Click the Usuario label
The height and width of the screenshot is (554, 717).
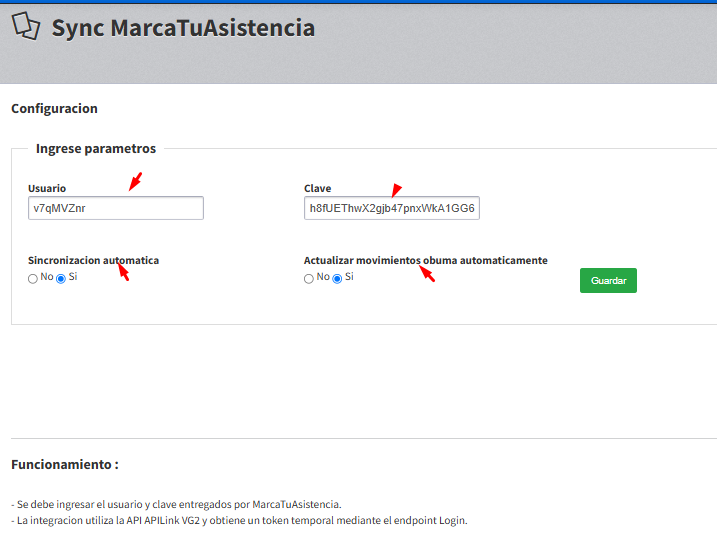[47, 188]
